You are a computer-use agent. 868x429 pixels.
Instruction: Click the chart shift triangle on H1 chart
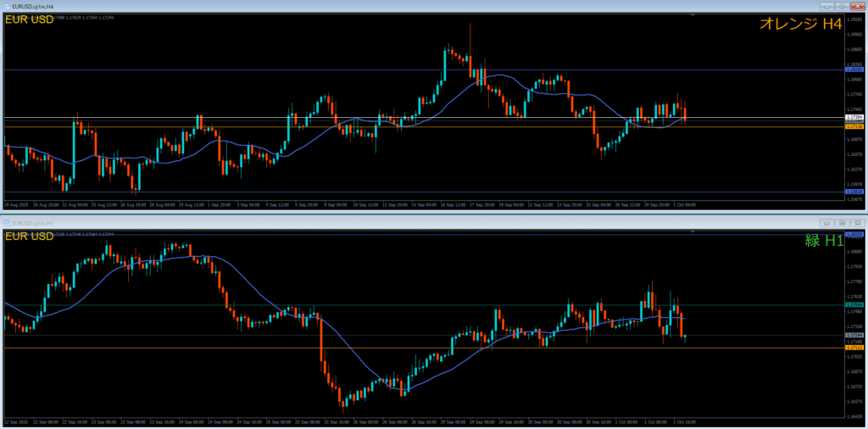(x=693, y=231)
